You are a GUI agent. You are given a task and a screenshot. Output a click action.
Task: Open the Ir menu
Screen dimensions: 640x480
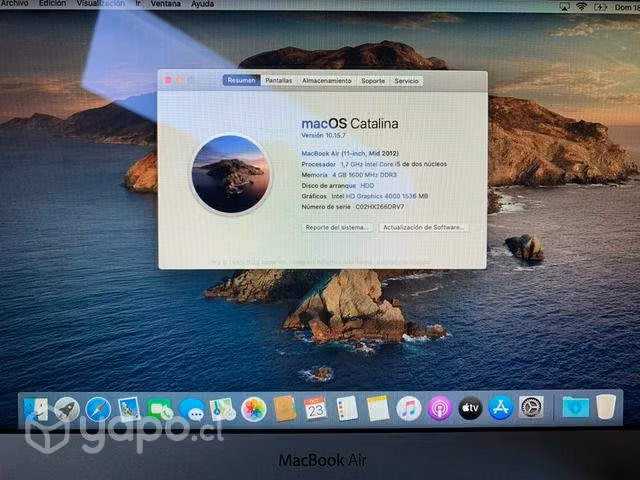coord(138,3)
